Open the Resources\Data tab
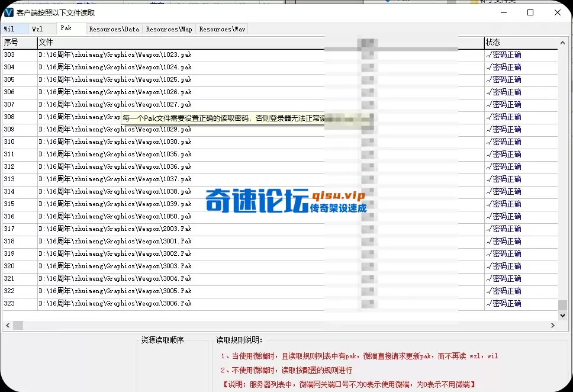The image size is (573, 392). pyautogui.click(x=114, y=28)
